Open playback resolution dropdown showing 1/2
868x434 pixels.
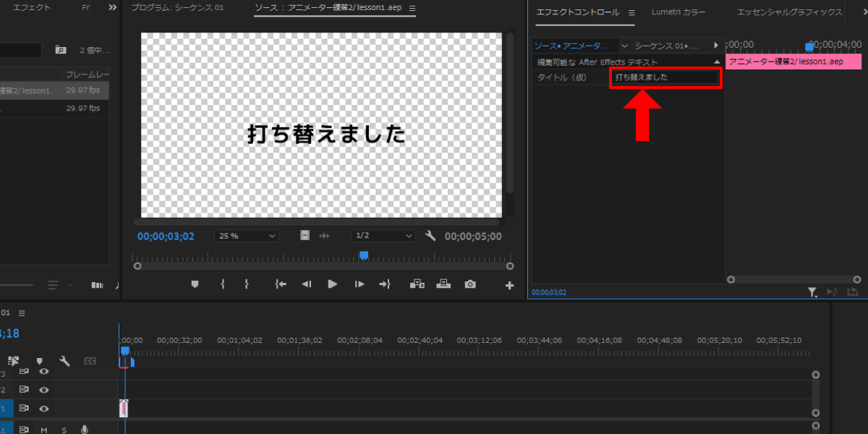coord(383,236)
